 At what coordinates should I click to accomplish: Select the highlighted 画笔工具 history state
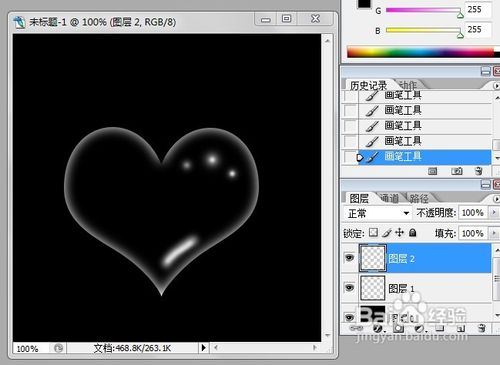[424, 157]
